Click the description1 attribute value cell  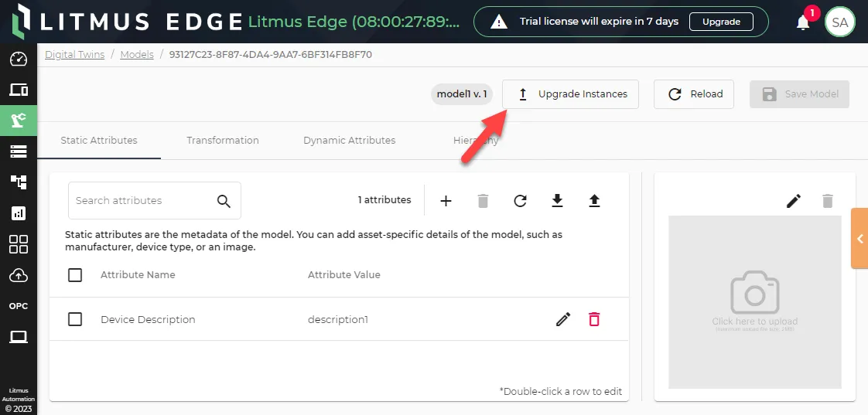337,319
